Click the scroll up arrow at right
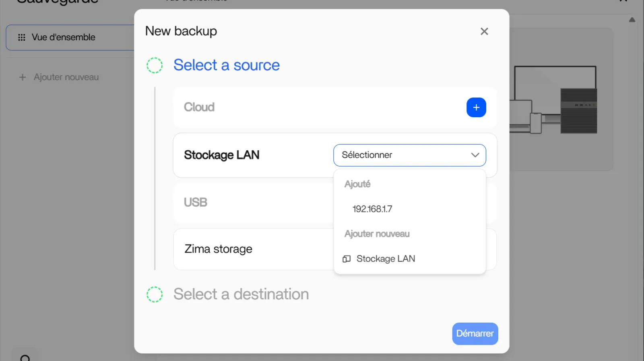 click(x=632, y=20)
